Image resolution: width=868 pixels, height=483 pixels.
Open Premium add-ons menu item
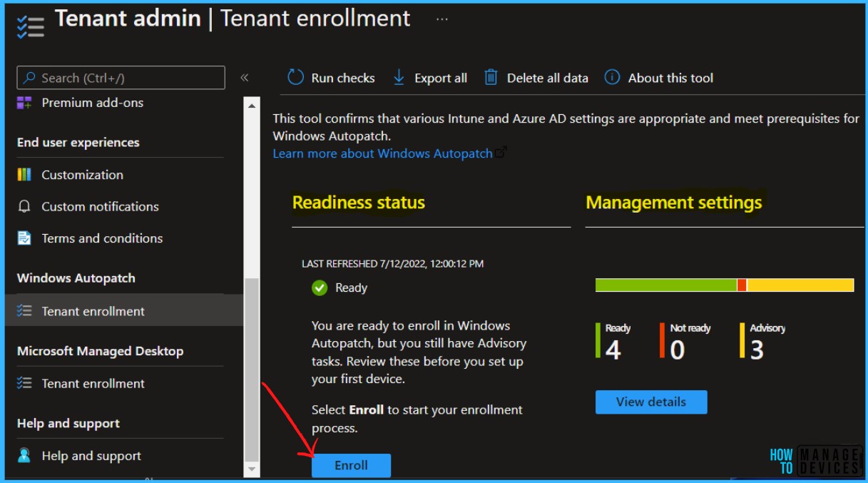click(x=92, y=103)
